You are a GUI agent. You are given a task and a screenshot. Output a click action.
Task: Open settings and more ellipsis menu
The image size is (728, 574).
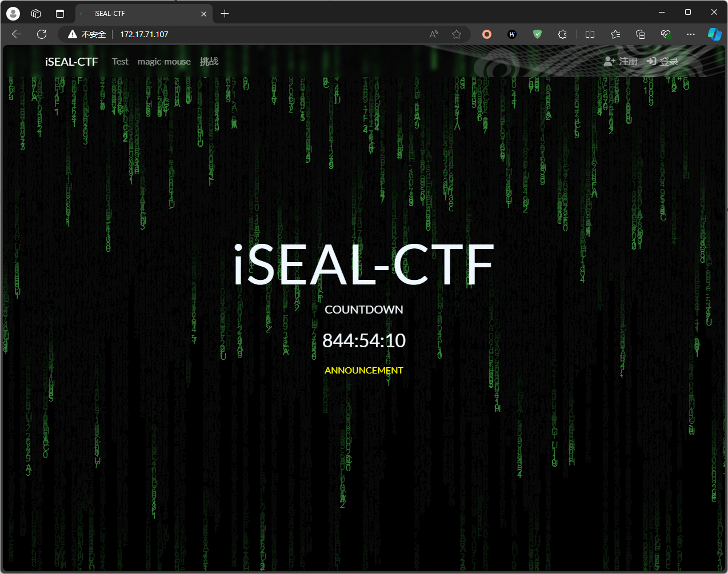[x=691, y=34]
